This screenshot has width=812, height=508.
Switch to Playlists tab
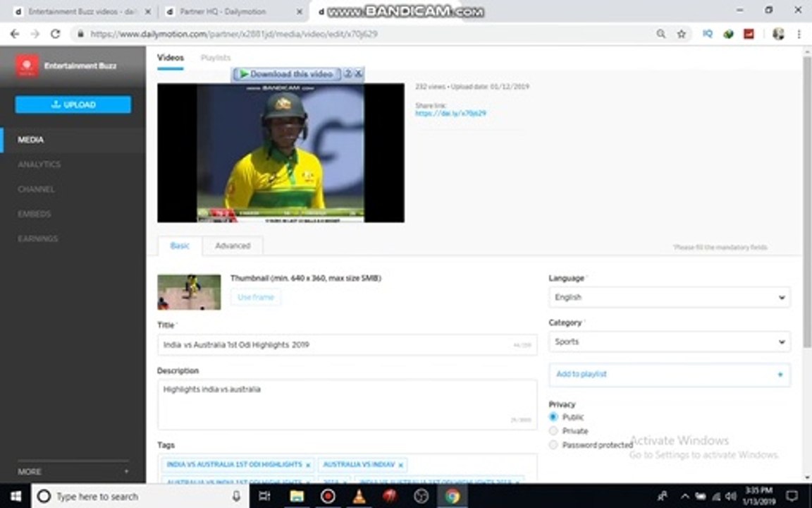pos(216,58)
